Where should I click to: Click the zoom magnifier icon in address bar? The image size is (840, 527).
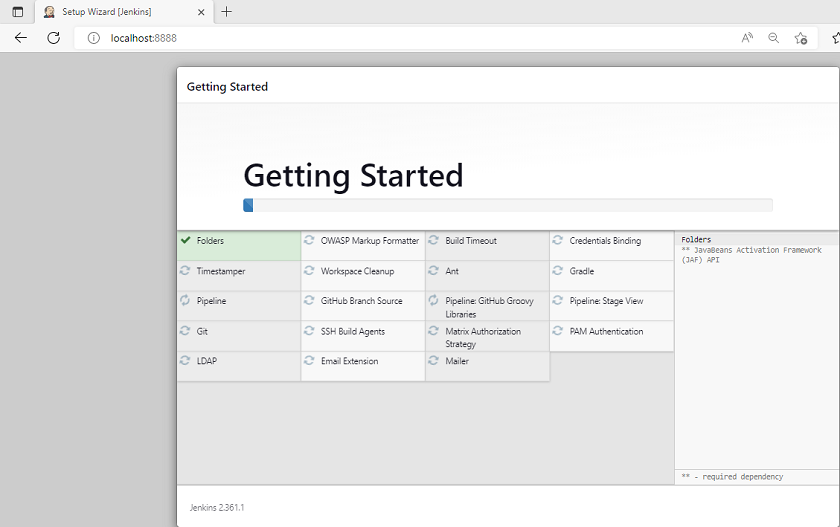(773, 37)
